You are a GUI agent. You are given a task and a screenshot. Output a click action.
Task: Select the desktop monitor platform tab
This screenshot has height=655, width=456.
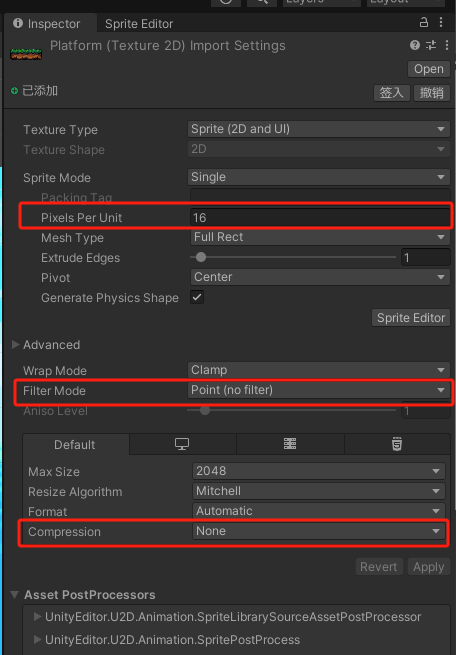pos(182,444)
